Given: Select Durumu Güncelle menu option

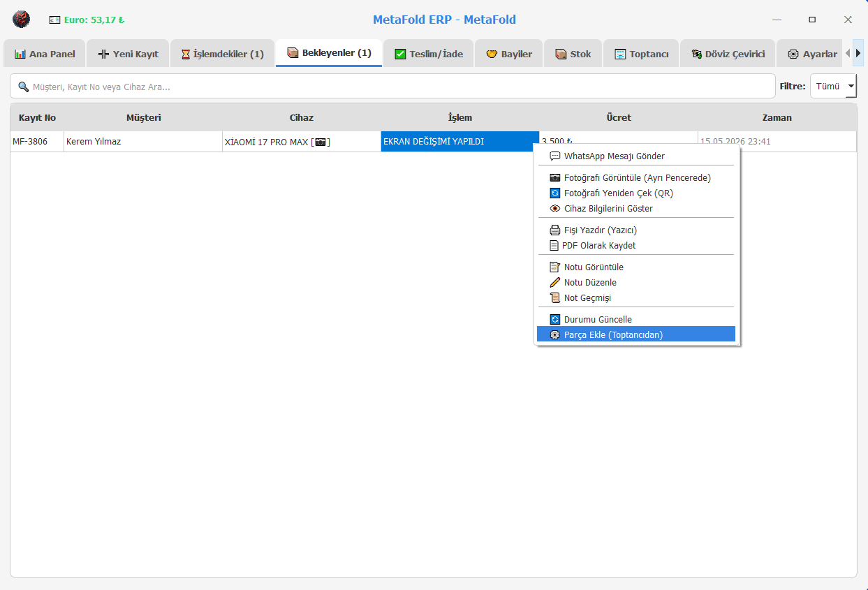Looking at the screenshot, I should pos(636,320).
